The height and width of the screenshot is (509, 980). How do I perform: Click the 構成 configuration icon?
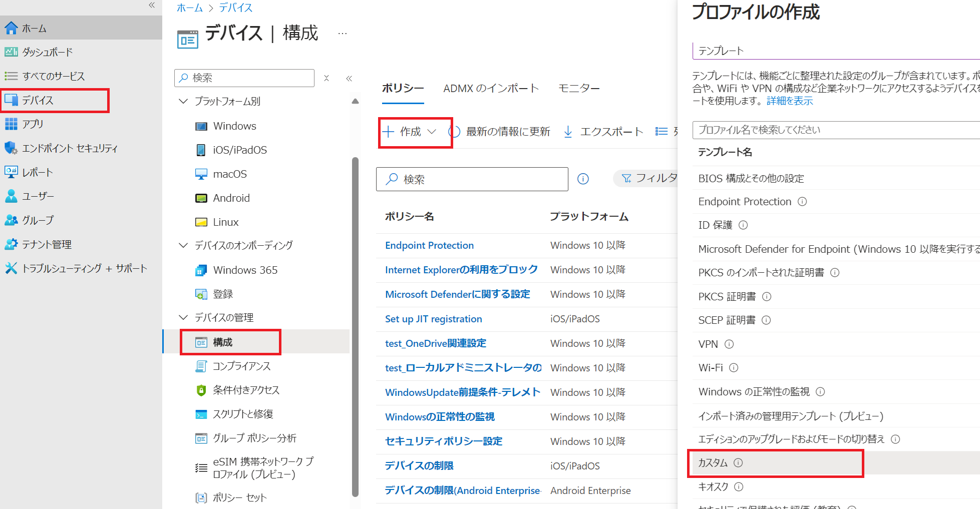[201, 342]
